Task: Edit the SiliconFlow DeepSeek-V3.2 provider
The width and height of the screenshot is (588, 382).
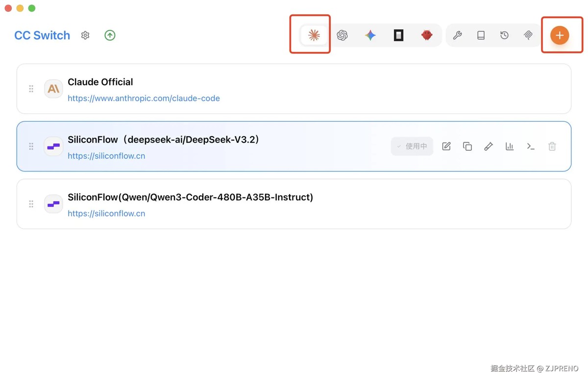Action: (x=446, y=146)
